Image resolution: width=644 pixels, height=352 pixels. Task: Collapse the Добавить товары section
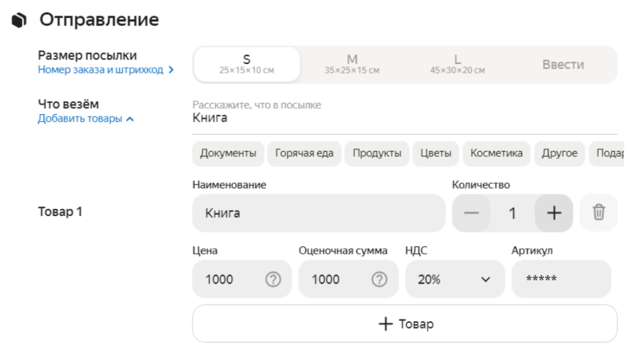tap(86, 119)
